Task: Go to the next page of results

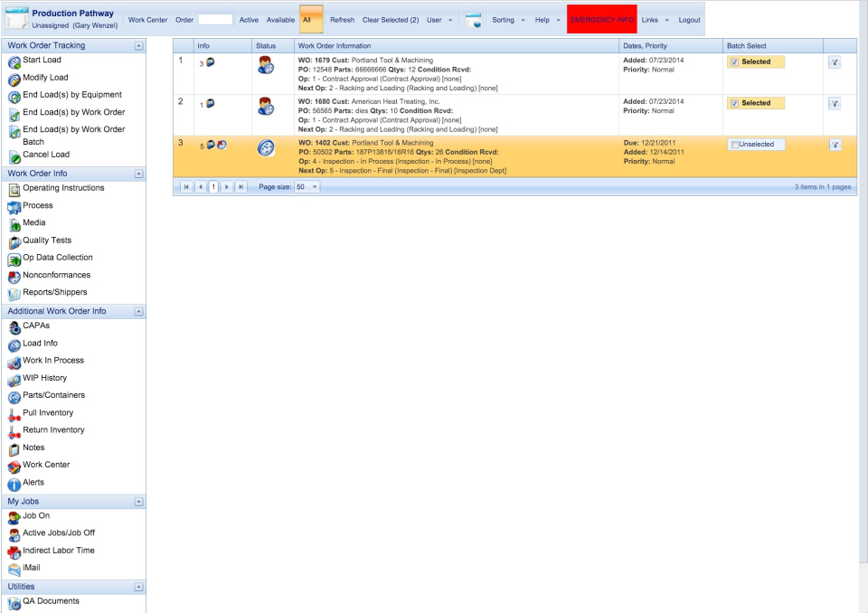Action: click(226, 187)
